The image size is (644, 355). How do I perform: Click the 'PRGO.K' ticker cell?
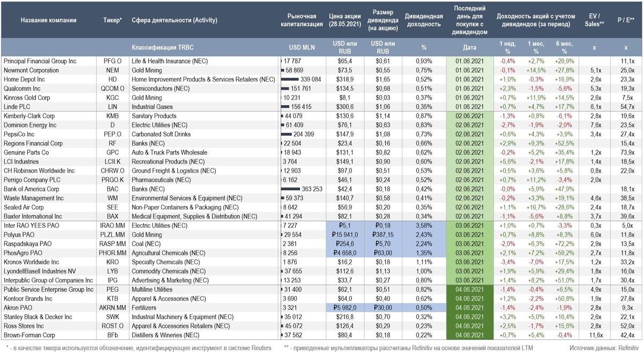(x=113, y=180)
